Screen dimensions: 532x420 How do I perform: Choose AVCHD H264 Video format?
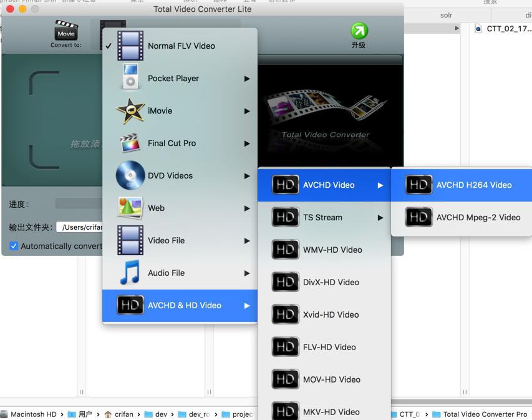462,185
